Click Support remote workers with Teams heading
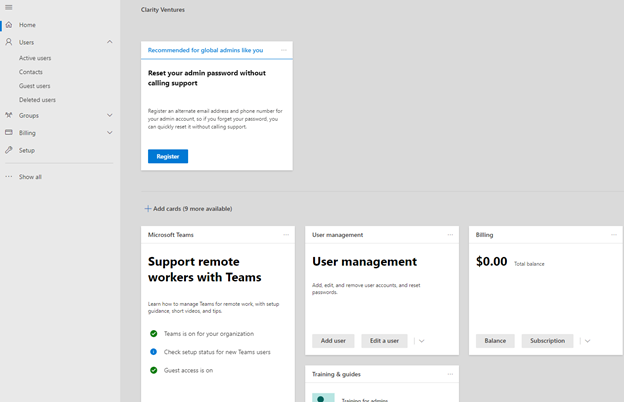Screen dimensions: 624x402 point(205,269)
